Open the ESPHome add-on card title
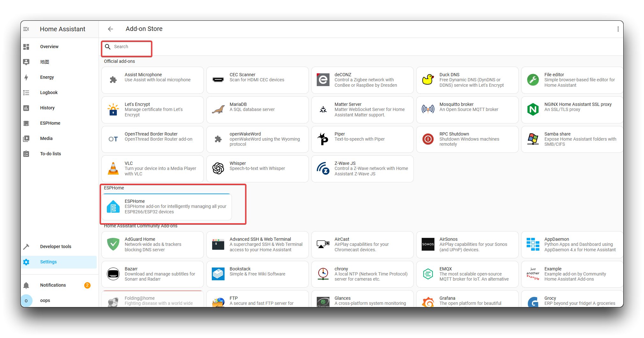The image size is (644, 338). [x=135, y=201]
